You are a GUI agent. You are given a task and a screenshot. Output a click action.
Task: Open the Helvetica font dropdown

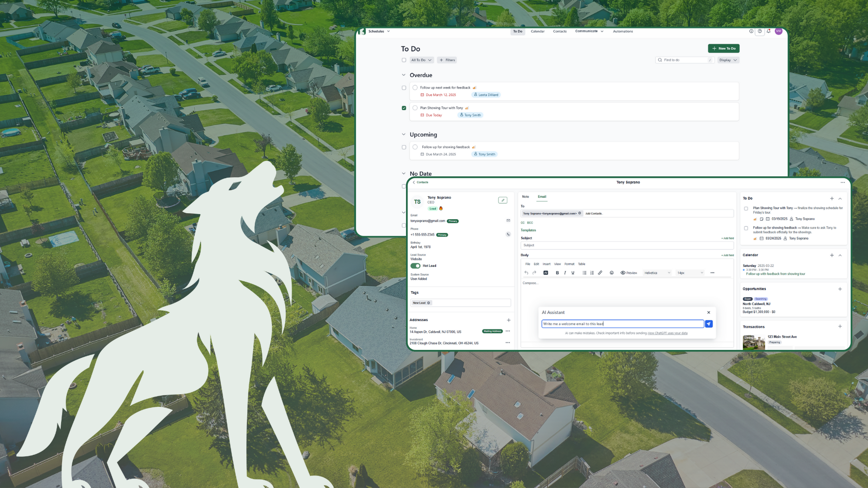(657, 273)
